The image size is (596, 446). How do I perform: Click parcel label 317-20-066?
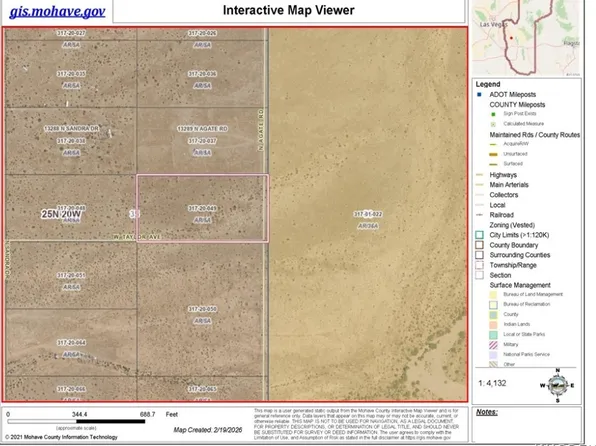[71, 389]
